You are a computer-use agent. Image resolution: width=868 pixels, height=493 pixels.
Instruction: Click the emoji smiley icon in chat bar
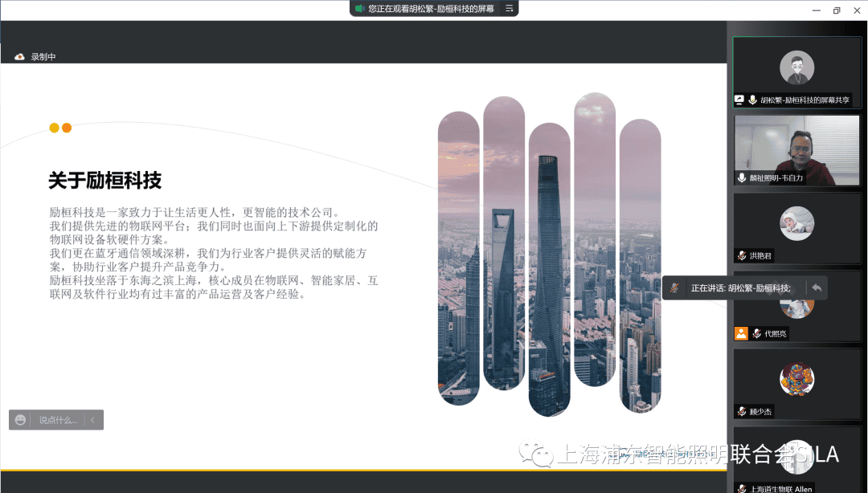20,420
